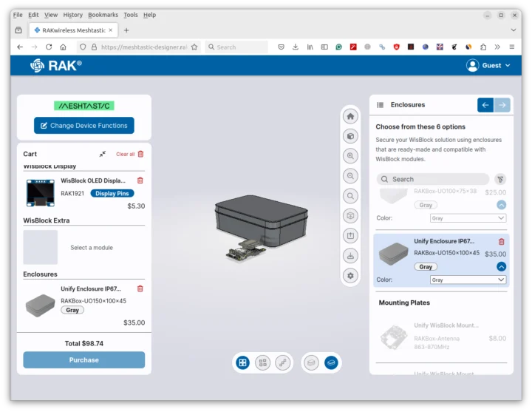Screen dimensions: 532x412
Task: Toggle the open enclosure lid view button
Action: click(x=312, y=362)
